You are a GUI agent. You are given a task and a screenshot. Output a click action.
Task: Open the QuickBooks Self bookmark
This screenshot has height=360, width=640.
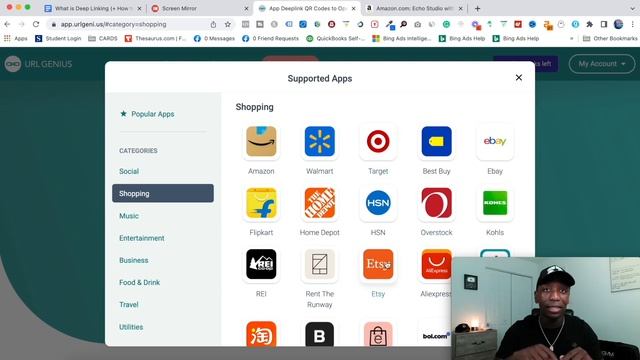pos(336,38)
